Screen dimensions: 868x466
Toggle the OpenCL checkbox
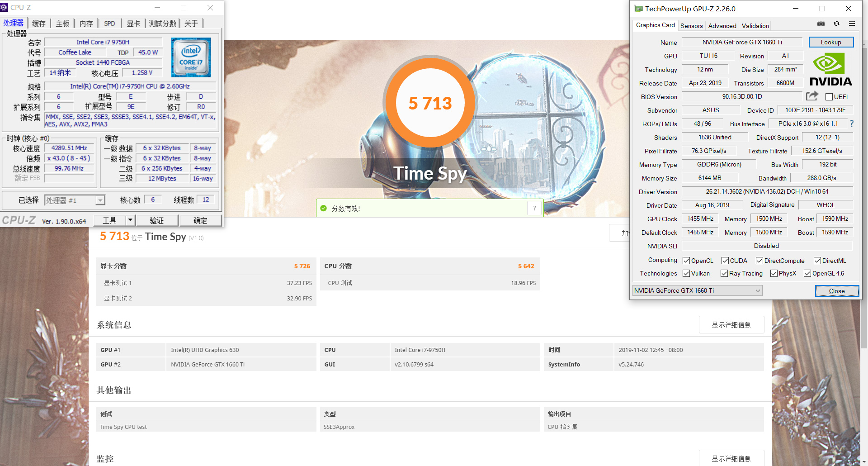click(x=686, y=261)
